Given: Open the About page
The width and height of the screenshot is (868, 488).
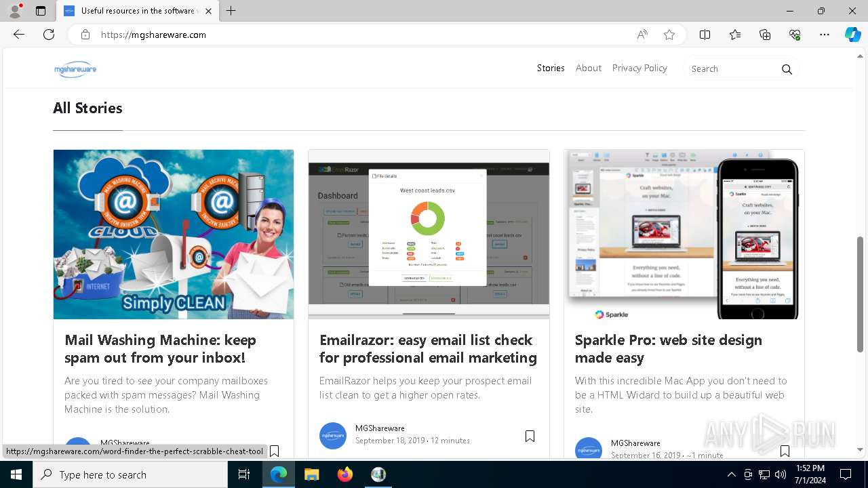Looking at the screenshot, I should pos(589,68).
